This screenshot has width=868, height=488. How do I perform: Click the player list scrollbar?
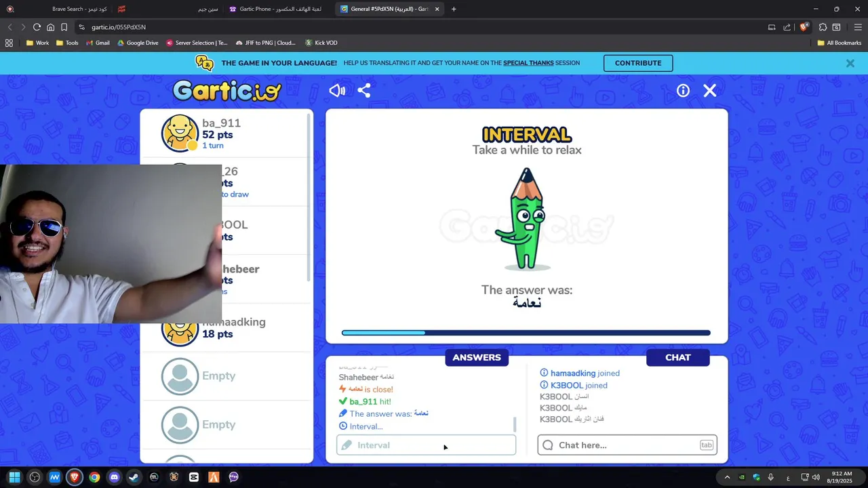click(309, 197)
